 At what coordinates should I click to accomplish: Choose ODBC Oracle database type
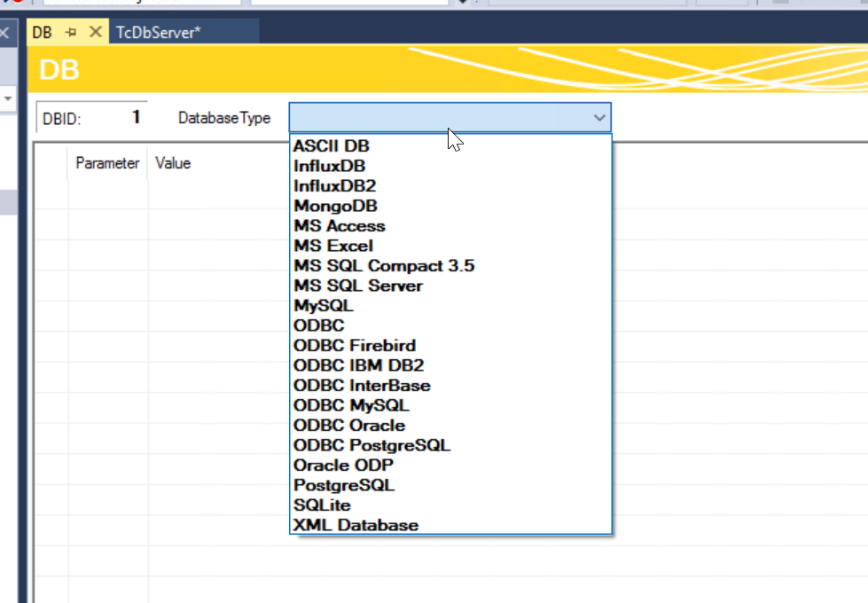tap(450, 426)
